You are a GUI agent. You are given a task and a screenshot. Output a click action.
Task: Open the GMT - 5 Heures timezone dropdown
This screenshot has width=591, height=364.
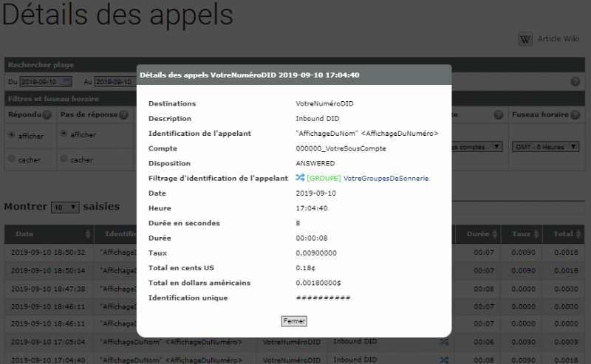(x=545, y=147)
